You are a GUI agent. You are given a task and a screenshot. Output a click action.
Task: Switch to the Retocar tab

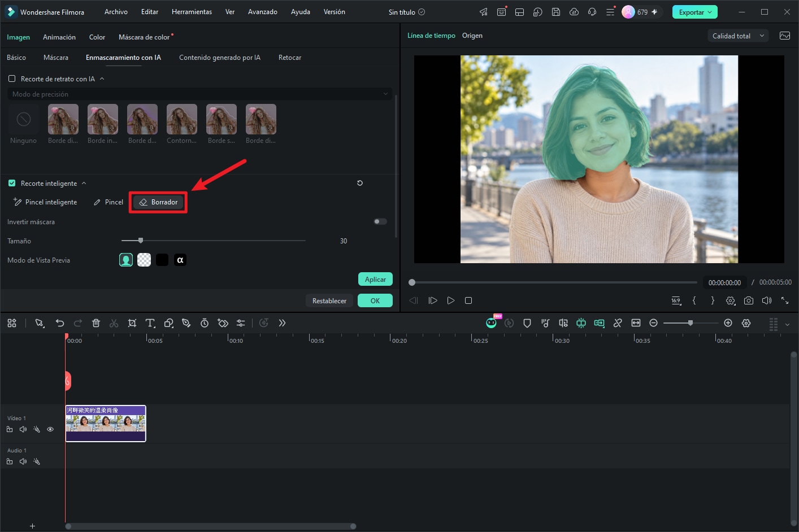tap(290, 58)
